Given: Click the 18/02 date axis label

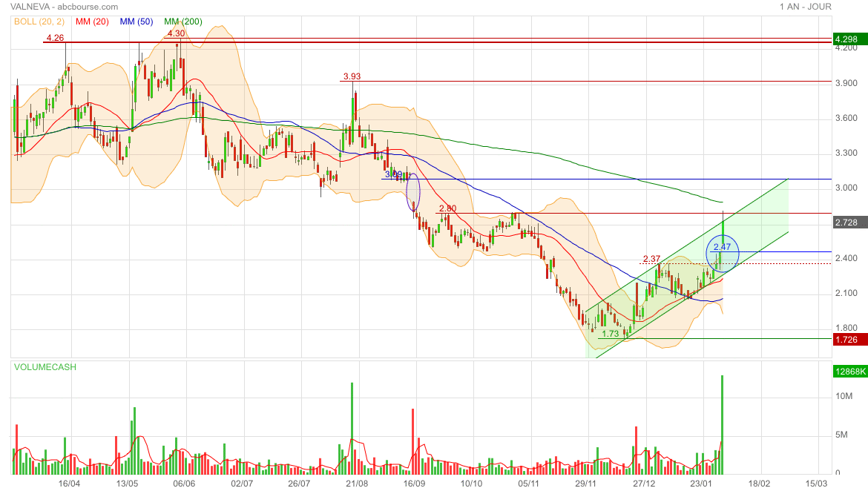Looking at the screenshot, I should coord(759,484).
